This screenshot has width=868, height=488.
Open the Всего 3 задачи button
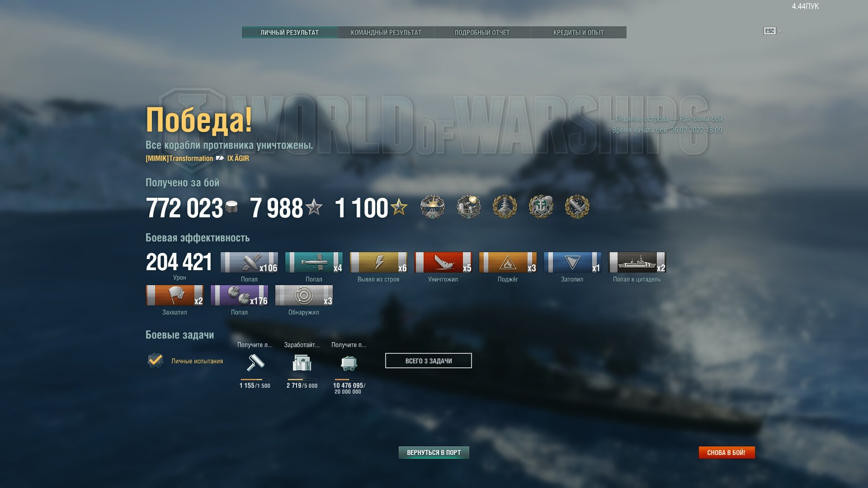[429, 361]
